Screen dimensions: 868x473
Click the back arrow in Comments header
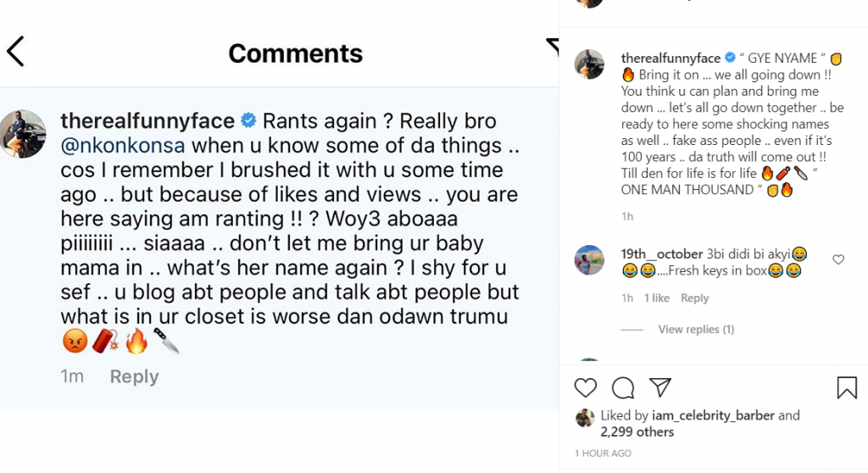click(x=15, y=52)
